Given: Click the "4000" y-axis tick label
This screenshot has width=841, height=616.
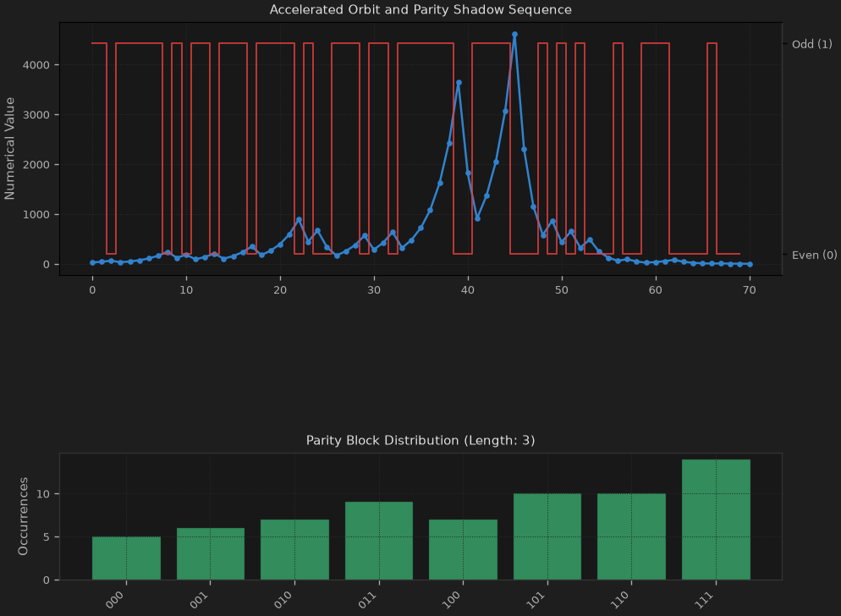Looking at the screenshot, I should (36, 65).
